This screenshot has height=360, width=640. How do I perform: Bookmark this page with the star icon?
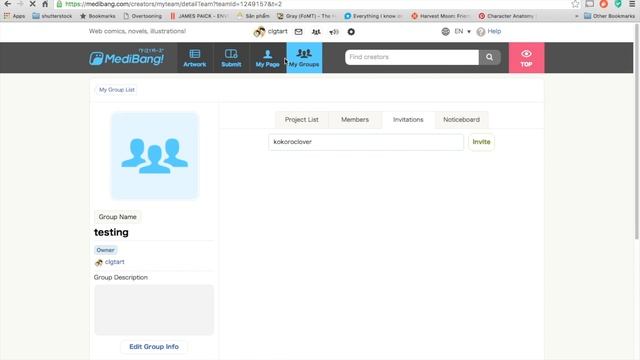(x=575, y=4)
